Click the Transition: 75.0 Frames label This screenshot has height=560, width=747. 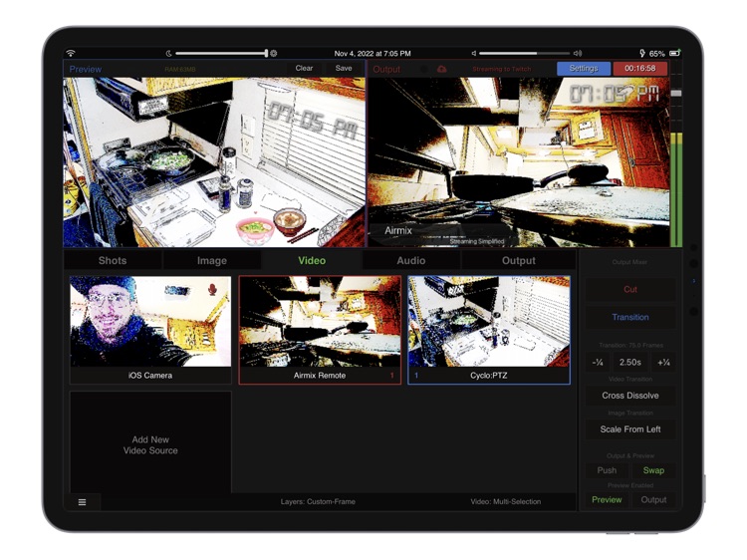tap(630, 345)
